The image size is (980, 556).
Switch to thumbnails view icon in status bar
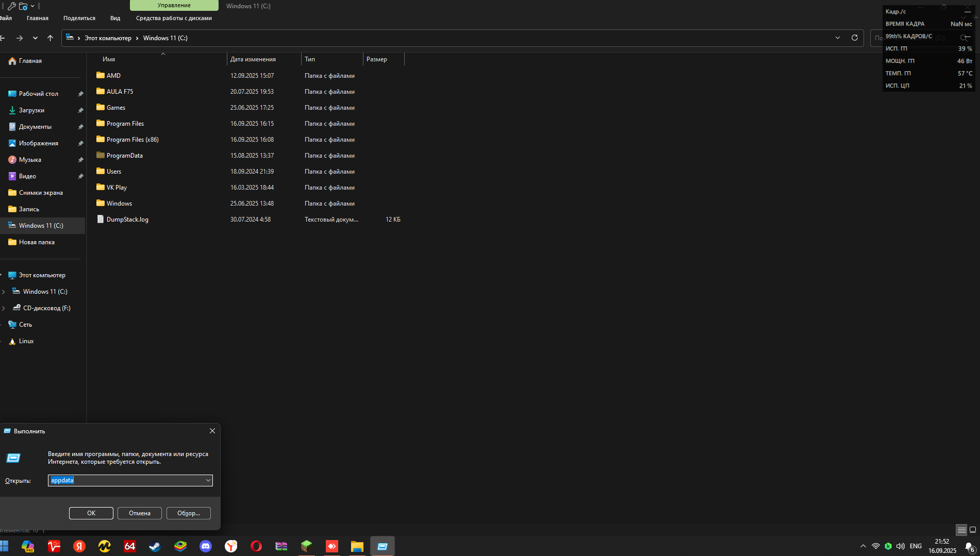[x=973, y=530]
